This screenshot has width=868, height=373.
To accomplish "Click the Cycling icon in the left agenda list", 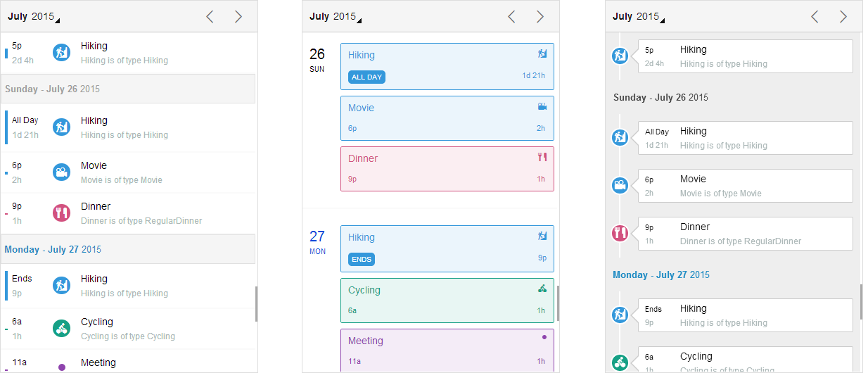I will (61, 329).
